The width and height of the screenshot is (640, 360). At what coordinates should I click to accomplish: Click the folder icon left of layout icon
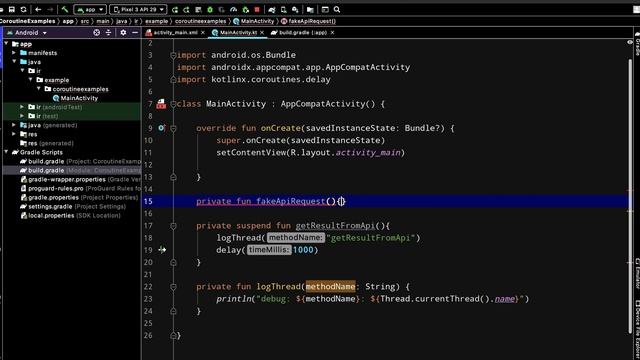tap(310, 9)
